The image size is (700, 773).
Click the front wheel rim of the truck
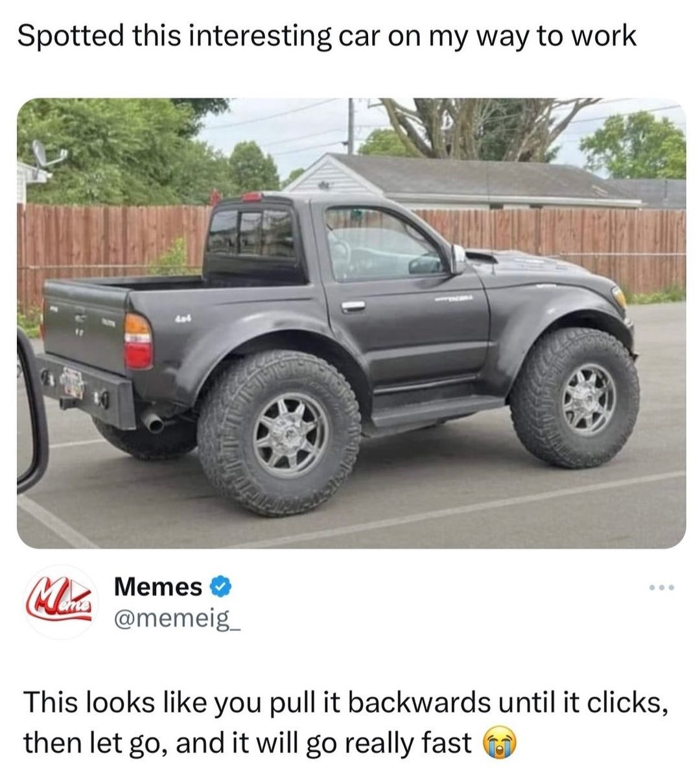pos(588,400)
